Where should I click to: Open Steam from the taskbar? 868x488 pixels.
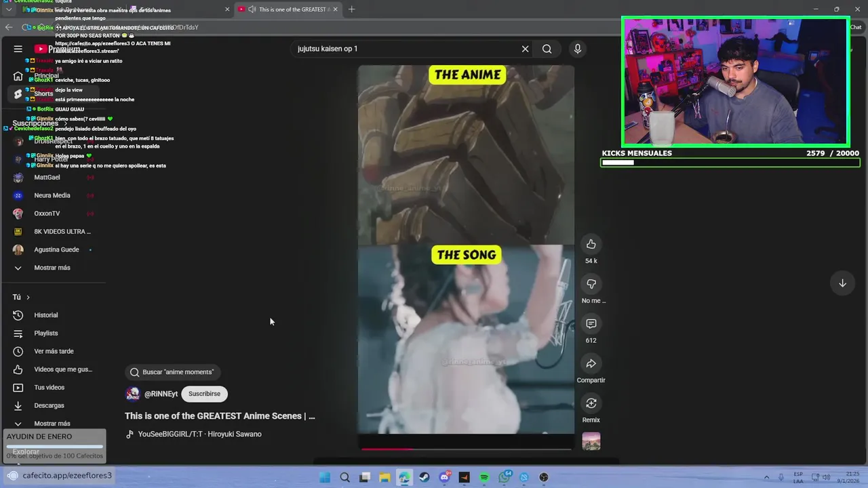coord(425,477)
